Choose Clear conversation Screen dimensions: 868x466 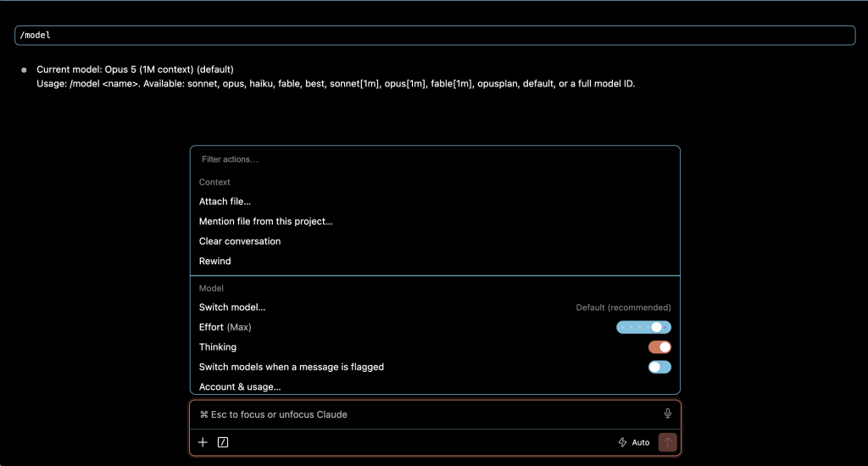pyautogui.click(x=240, y=241)
